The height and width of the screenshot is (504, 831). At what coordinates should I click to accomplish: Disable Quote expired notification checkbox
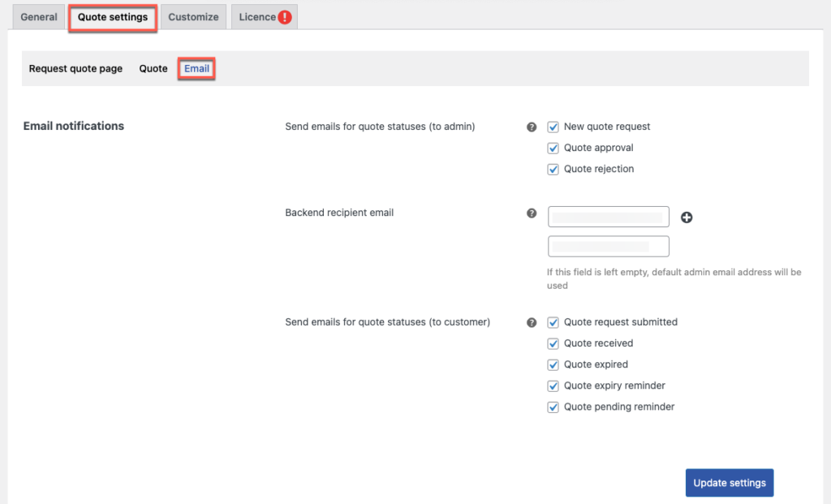(x=553, y=364)
